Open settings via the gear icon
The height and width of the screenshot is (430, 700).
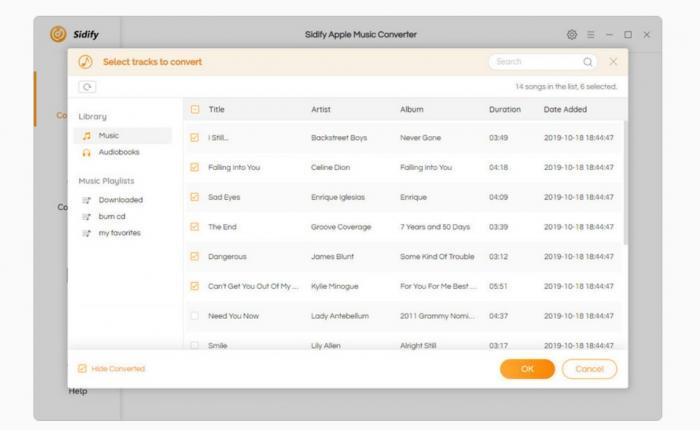[571, 34]
